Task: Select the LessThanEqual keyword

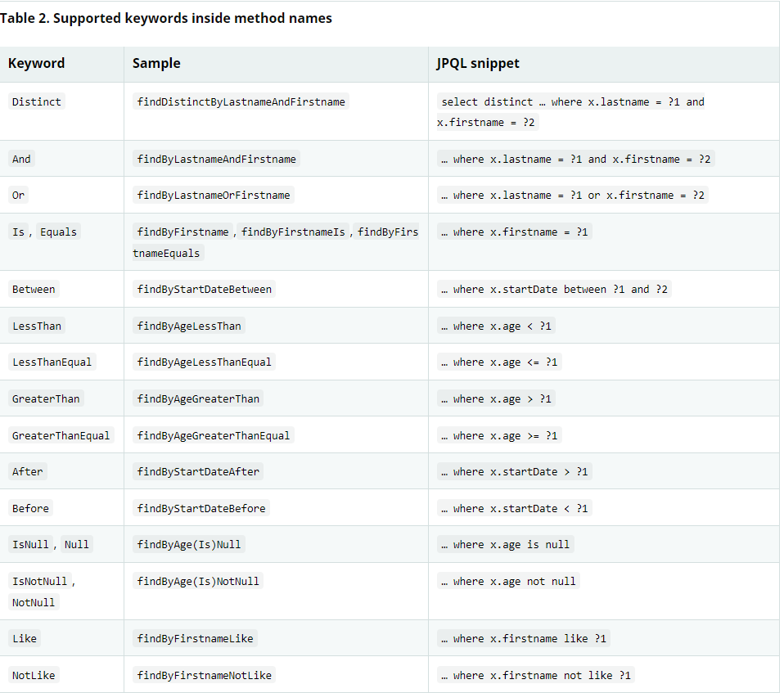Action: [52, 362]
